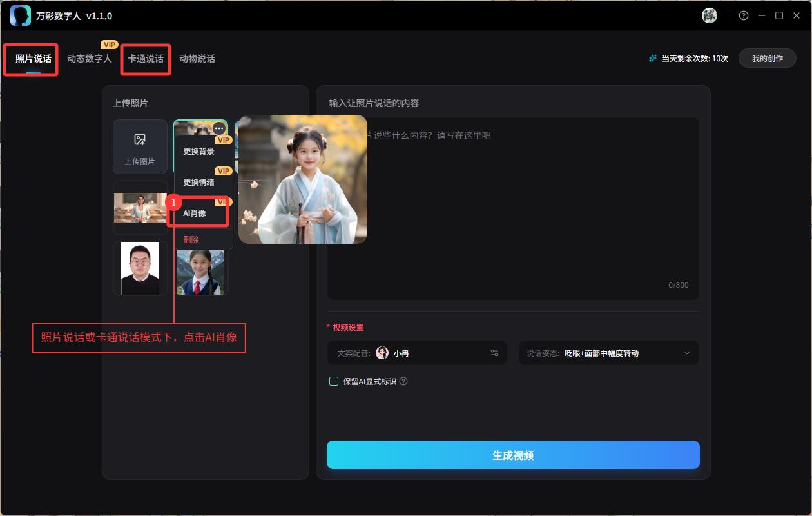Open 我的创作 button
The height and width of the screenshot is (516, 812).
pos(767,59)
